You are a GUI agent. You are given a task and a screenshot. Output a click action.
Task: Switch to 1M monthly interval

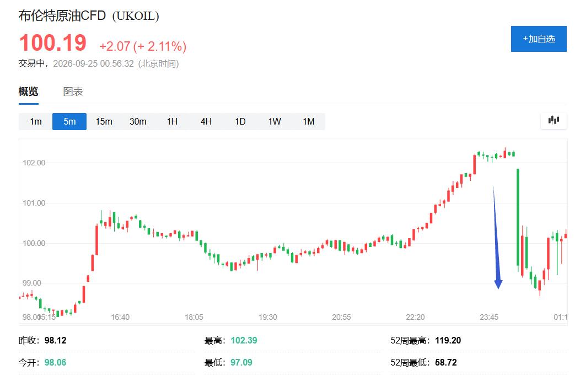(308, 121)
